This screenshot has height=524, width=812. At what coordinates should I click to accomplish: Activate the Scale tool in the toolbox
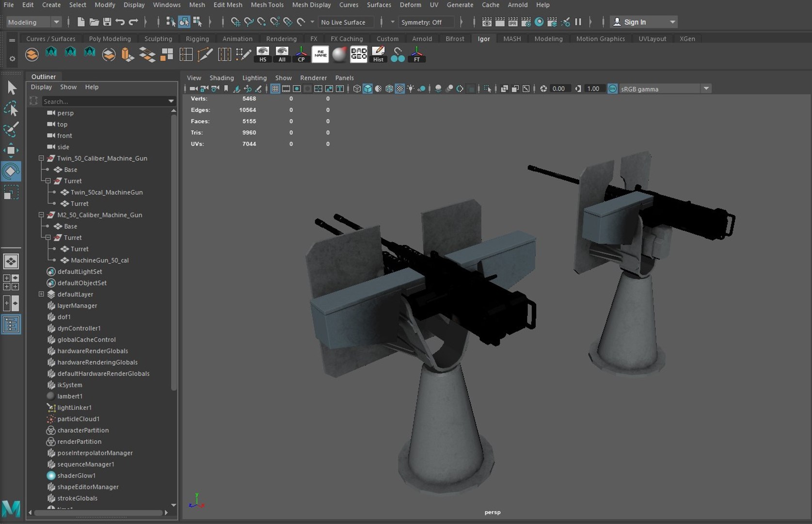[x=11, y=193]
